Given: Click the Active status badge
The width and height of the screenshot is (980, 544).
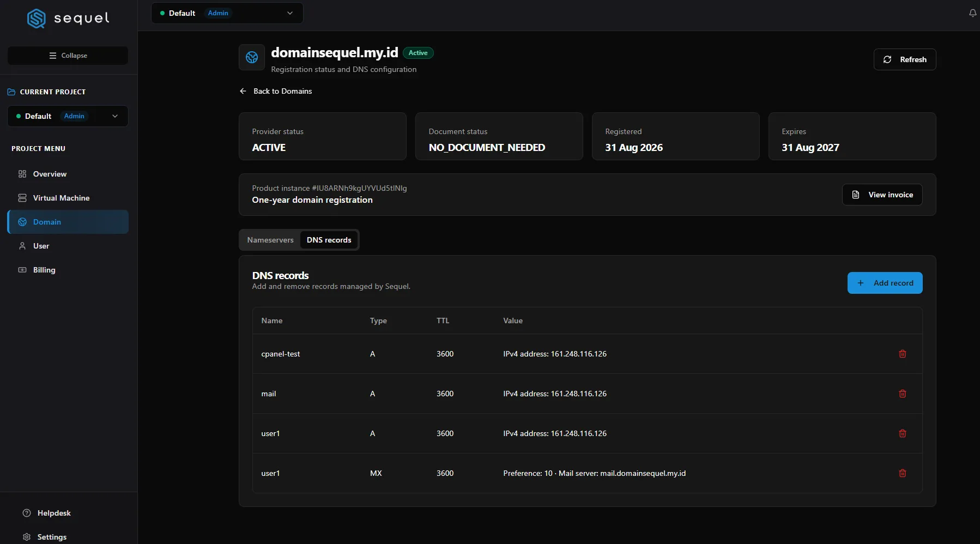Looking at the screenshot, I should (418, 53).
